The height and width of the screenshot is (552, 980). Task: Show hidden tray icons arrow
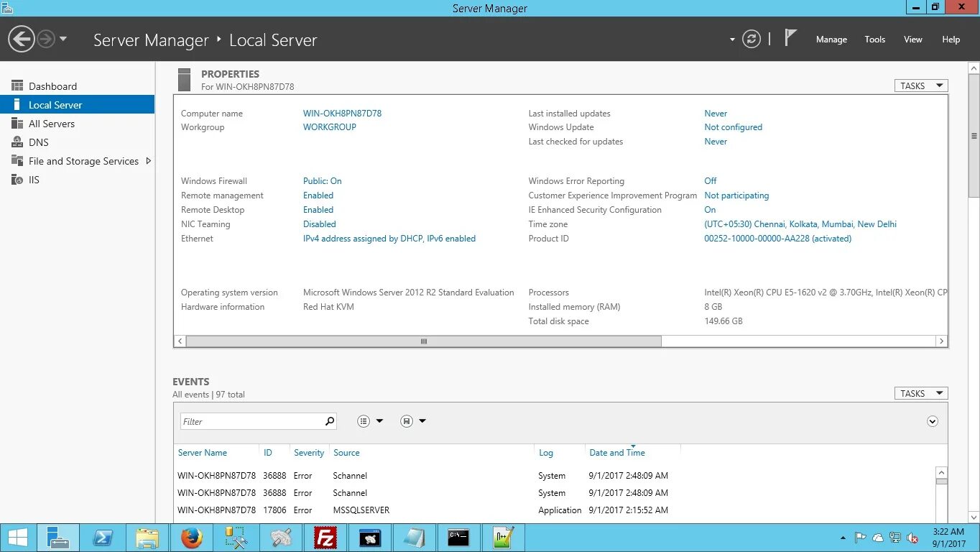coord(843,538)
